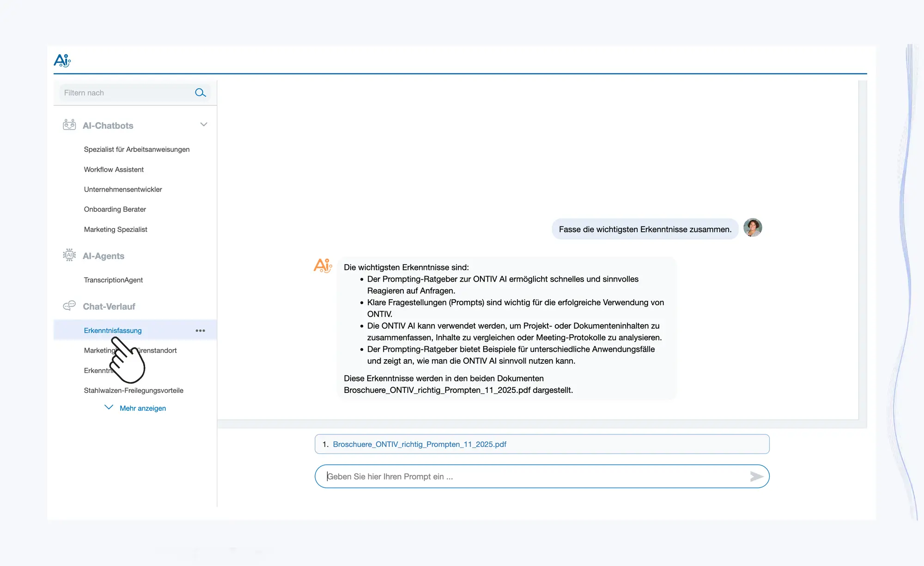Click the search magnifier icon
Image resolution: width=924 pixels, height=566 pixels.
pyautogui.click(x=200, y=93)
